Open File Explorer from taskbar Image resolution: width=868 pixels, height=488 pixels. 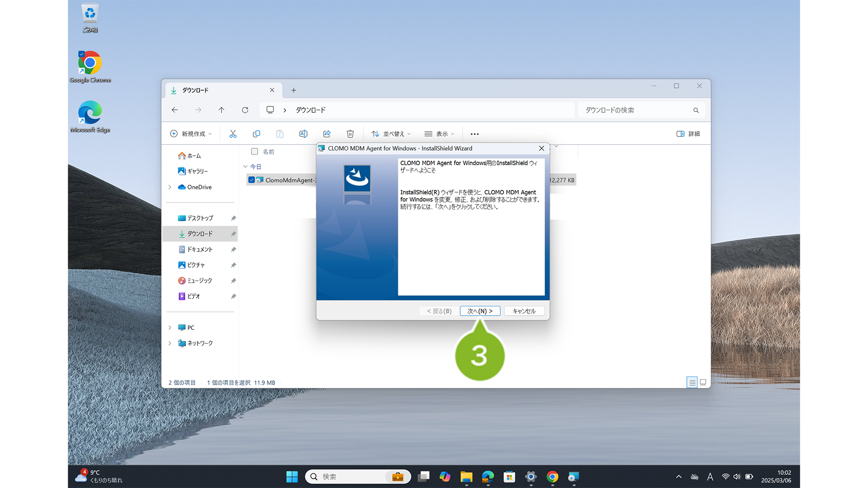pos(466,477)
